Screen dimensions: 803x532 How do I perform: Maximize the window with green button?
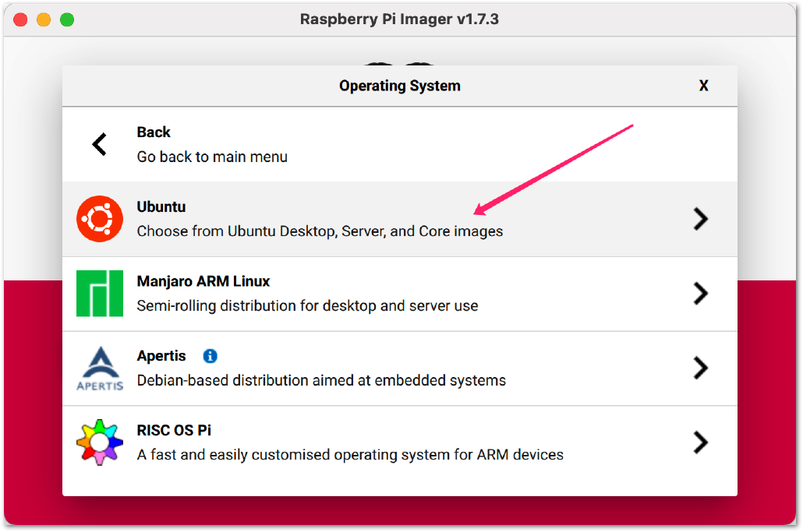coord(67,19)
